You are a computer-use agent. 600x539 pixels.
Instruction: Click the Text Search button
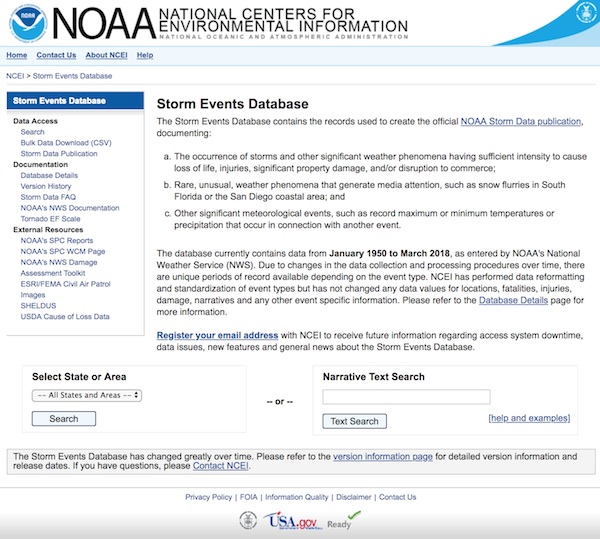click(x=354, y=421)
